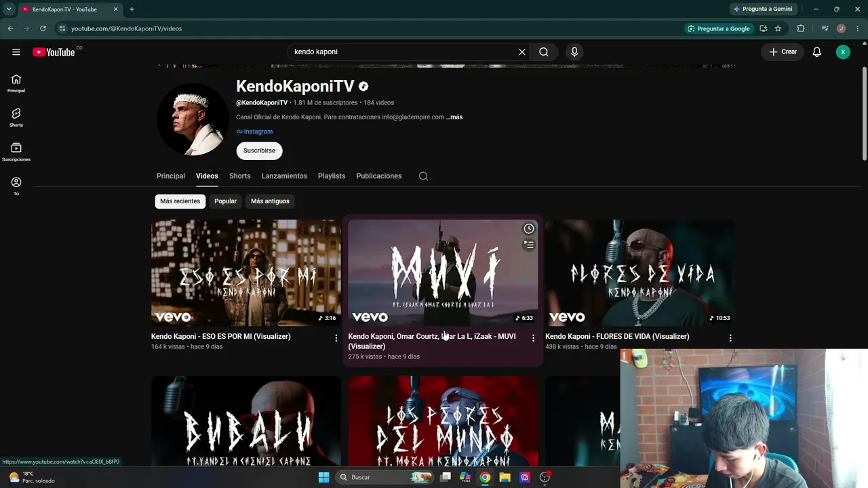The height and width of the screenshot is (488, 868).
Task: Reload the current page
Action: click(x=43, y=28)
